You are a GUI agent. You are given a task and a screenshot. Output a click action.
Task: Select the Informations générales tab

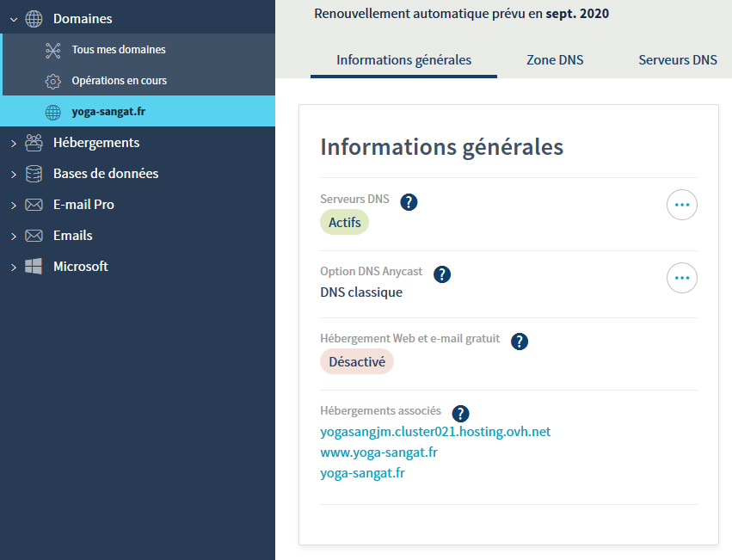coord(403,60)
